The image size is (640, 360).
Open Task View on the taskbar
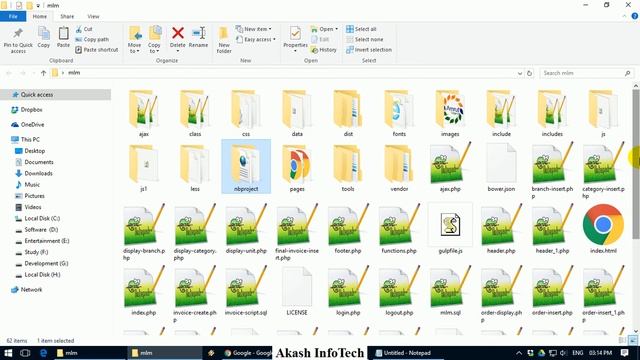tap(25, 353)
